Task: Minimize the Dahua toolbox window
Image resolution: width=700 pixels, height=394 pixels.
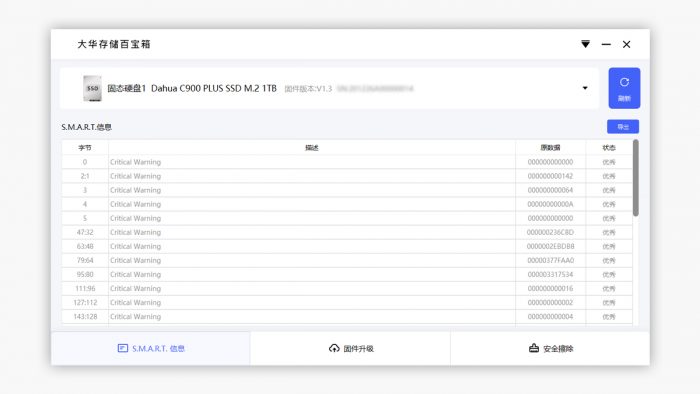Action: point(606,44)
